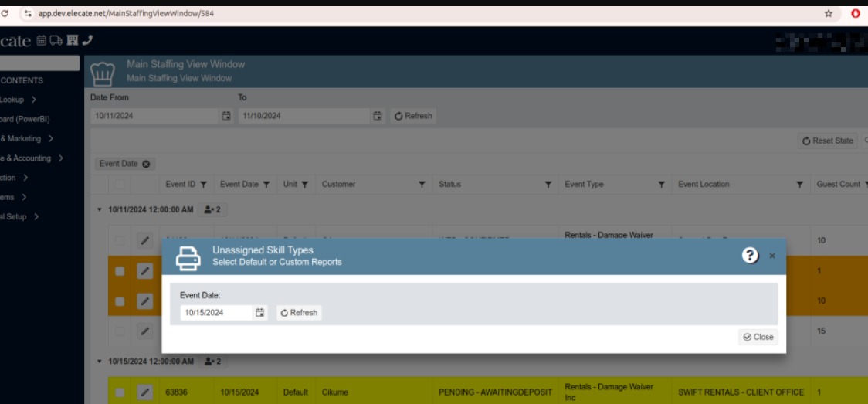
Task: Toggle the select-all checkbox in grid header
Action: pos(120,185)
